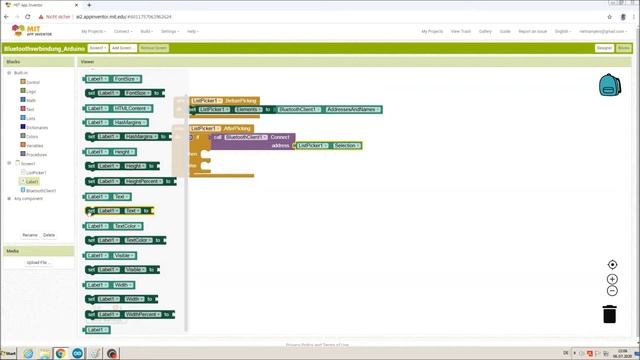This screenshot has height=360, width=640.
Task: Open Internet Explorer from the taskbar
Action: [x=28, y=353]
